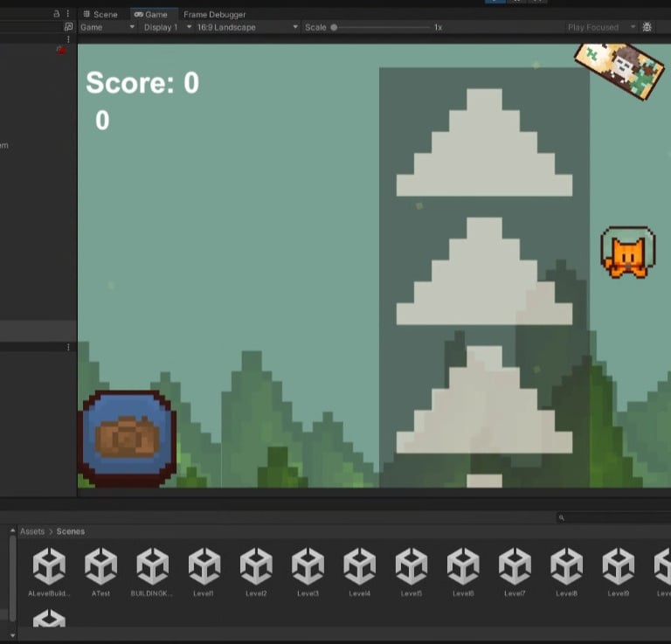671x644 pixels.
Task: Select the Level1 scene icon
Action: click(x=204, y=565)
